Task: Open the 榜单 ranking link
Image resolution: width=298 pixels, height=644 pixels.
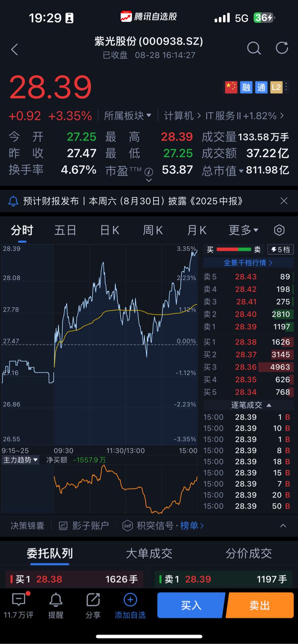Action: (192, 526)
